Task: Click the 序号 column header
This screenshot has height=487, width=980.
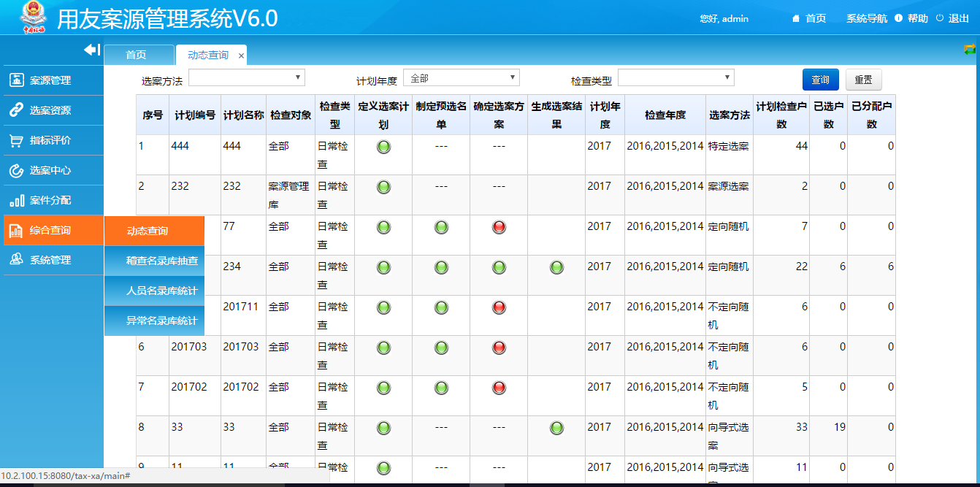Action: [153, 115]
